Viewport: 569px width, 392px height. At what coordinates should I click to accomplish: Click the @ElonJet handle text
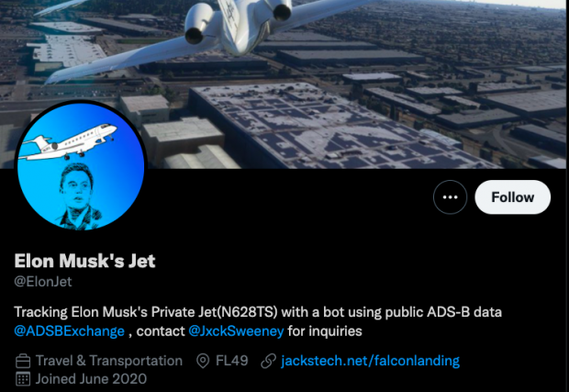coord(43,282)
